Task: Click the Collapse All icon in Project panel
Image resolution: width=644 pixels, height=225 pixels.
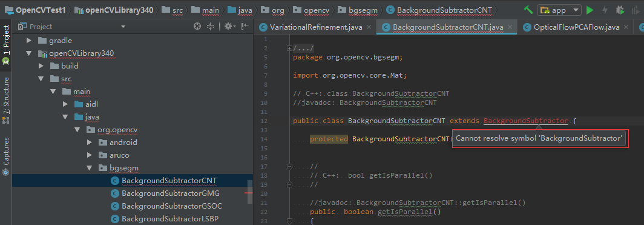Action: coord(210,26)
